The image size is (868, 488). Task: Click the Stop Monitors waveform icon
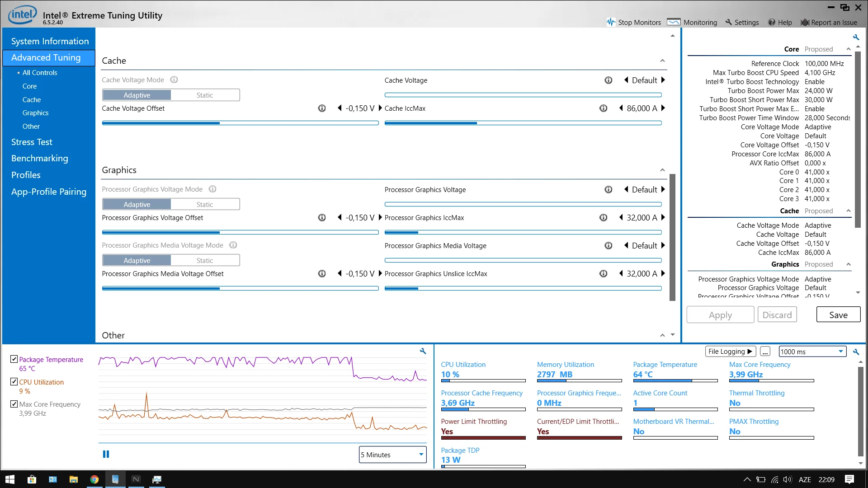(x=611, y=22)
